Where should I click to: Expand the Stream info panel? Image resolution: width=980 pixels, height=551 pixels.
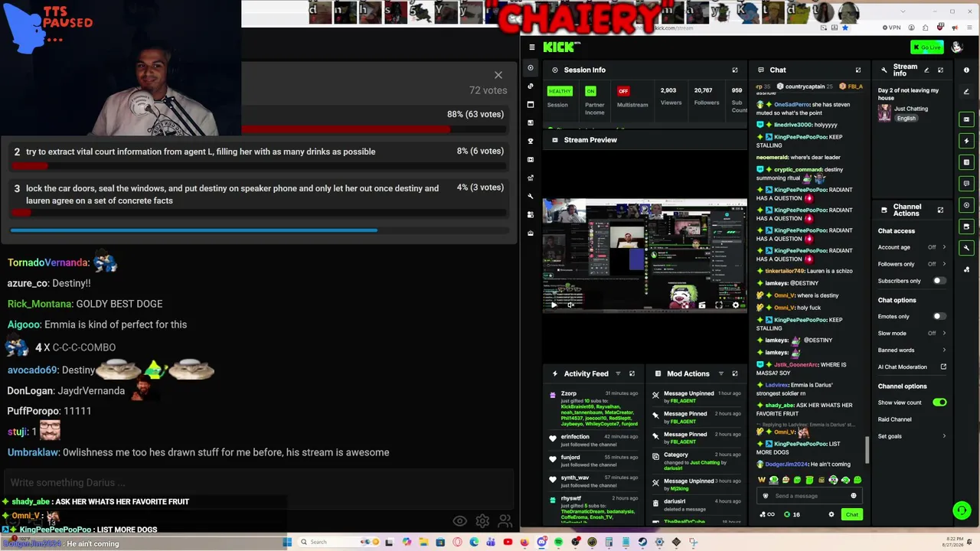tap(941, 70)
